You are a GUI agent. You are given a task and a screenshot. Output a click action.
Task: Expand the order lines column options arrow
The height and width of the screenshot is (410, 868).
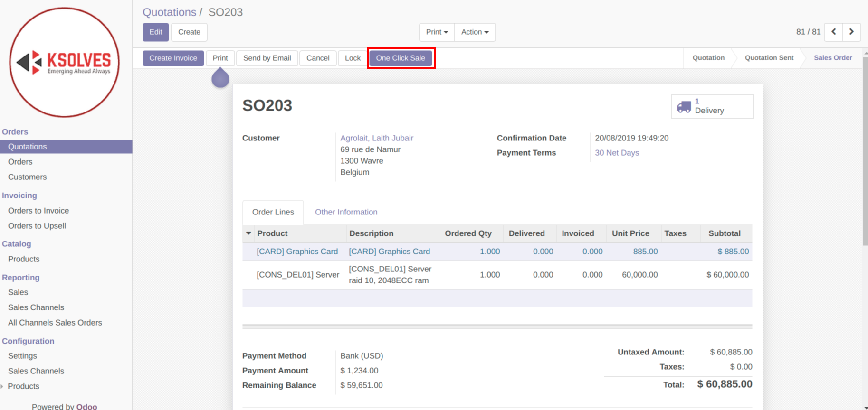click(248, 233)
